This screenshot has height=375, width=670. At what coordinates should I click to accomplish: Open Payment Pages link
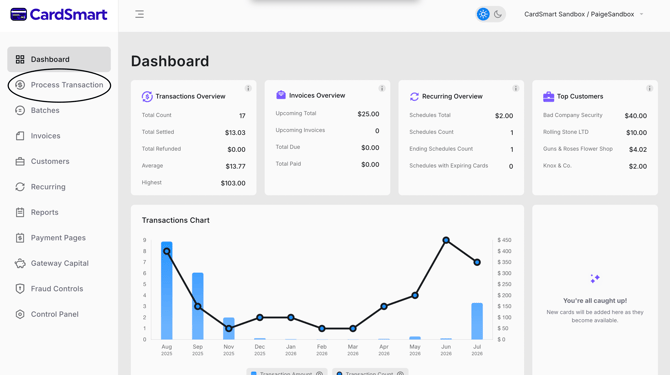point(59,238)
